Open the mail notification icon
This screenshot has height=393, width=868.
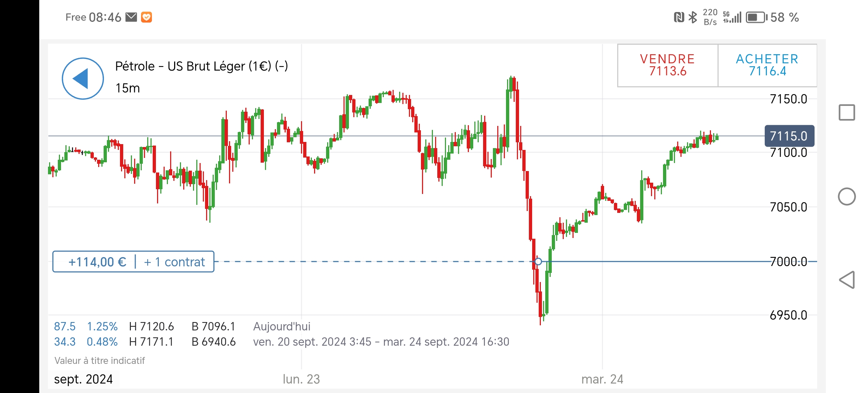point(131,17)
